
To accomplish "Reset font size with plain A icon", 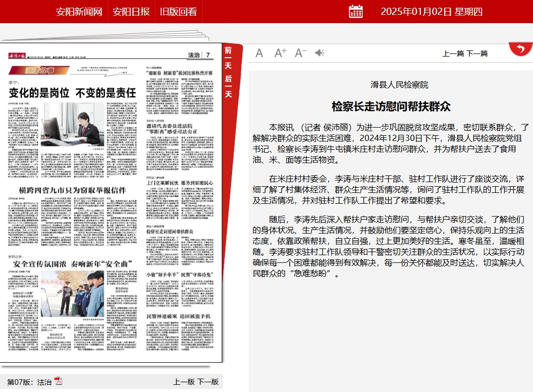I will tap(259, 53).
